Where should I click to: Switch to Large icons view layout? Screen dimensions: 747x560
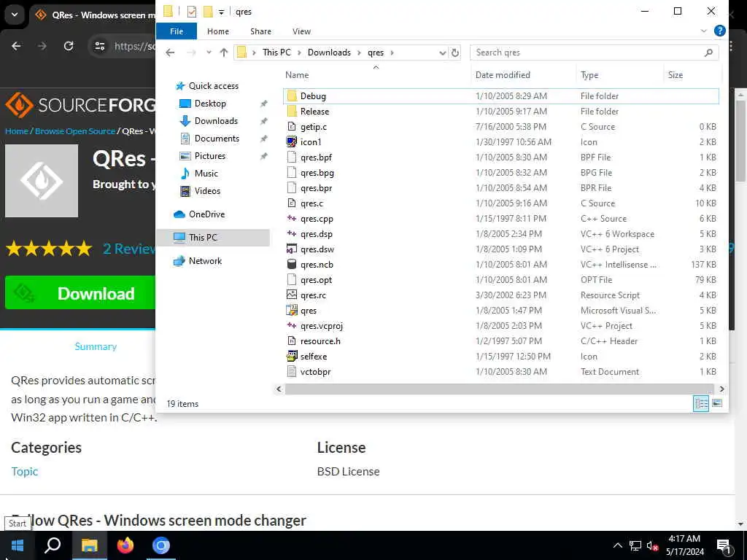717,403
